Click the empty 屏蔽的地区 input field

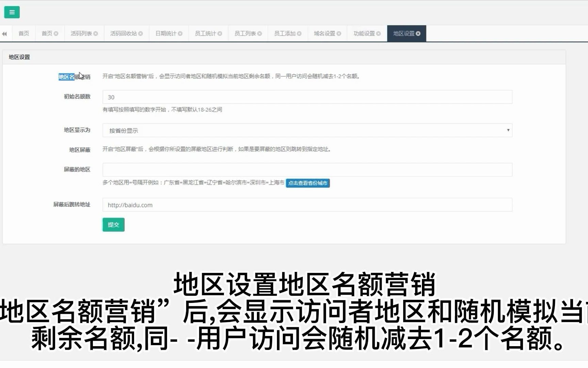pyautogui.click(x=307, y=170)
